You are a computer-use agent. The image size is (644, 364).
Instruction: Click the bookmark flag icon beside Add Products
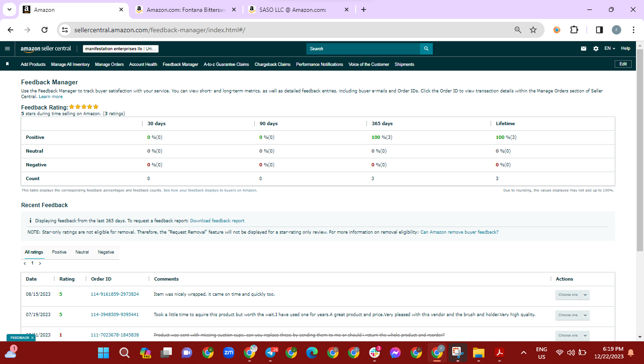pyautogui.click(x=7, y=64)
